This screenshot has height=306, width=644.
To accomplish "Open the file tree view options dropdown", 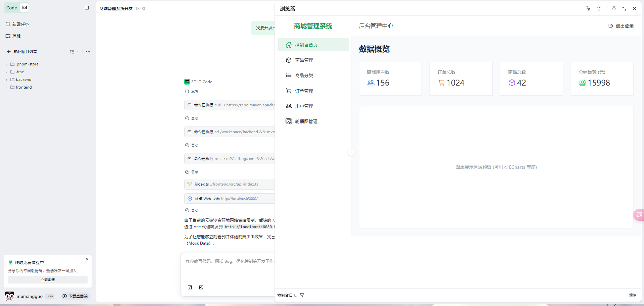I will (x=74, y=52).
